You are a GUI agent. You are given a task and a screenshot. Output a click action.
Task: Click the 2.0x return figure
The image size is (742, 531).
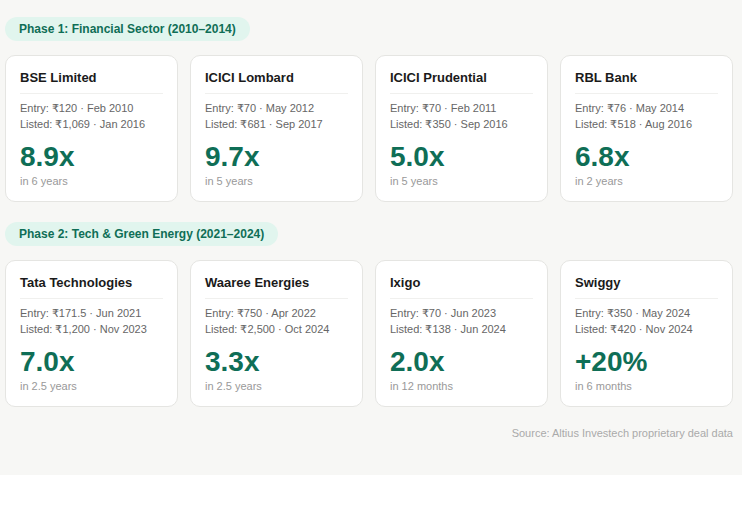click(x=417, y=361)
